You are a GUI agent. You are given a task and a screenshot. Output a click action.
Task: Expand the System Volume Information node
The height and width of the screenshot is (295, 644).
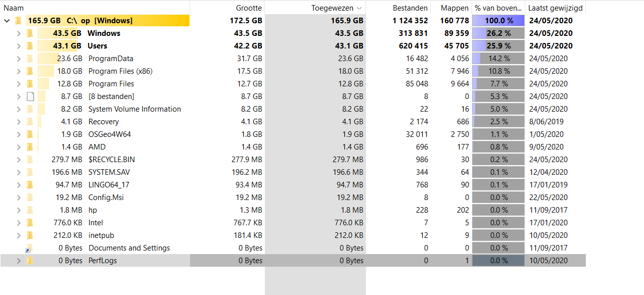tap(19, 109)
